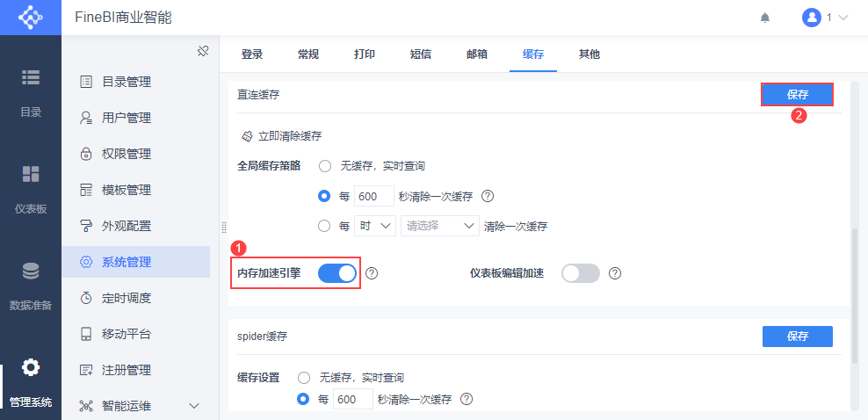Viewport: 868px width, 420px height.
Task: Open 权限管理 in the sidebar
Action: tap(127, 154)
